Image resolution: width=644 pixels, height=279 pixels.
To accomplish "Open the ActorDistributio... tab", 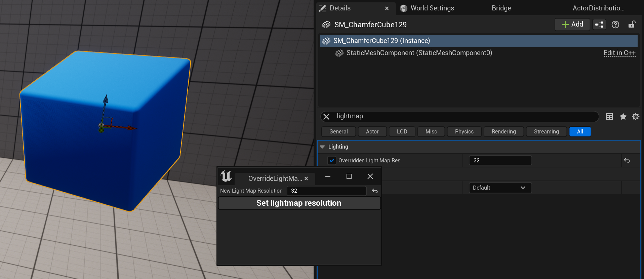I will pos(598,8).
